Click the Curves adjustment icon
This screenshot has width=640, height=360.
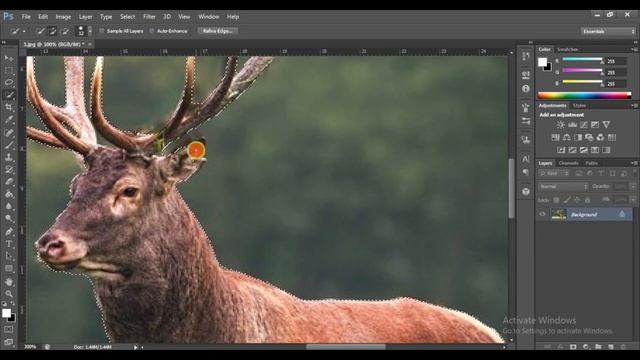coord(584,125)
